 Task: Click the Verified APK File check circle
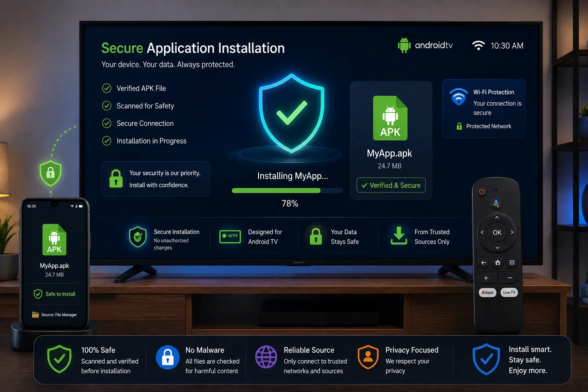click(x=107, y=88)
